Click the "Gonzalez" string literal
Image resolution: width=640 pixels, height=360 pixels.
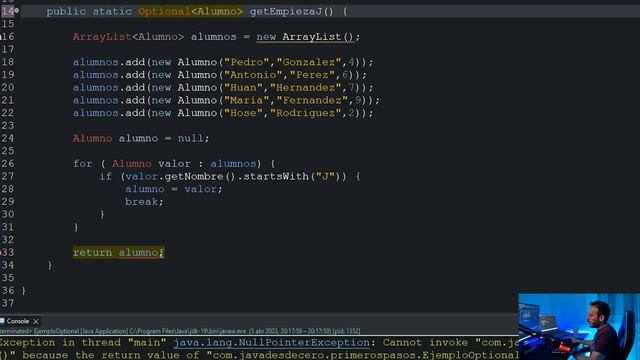(x=309, y=62)
